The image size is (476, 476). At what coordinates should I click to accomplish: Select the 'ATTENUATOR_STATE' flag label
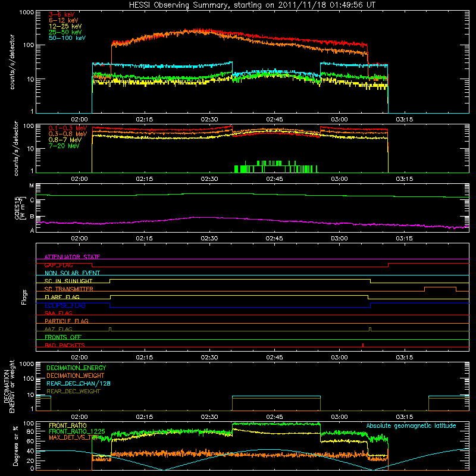(72, 257)
